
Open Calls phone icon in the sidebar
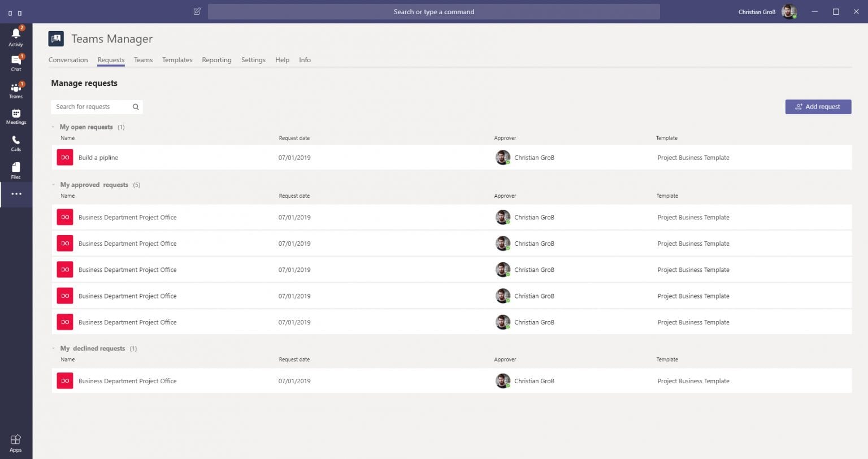16,144
